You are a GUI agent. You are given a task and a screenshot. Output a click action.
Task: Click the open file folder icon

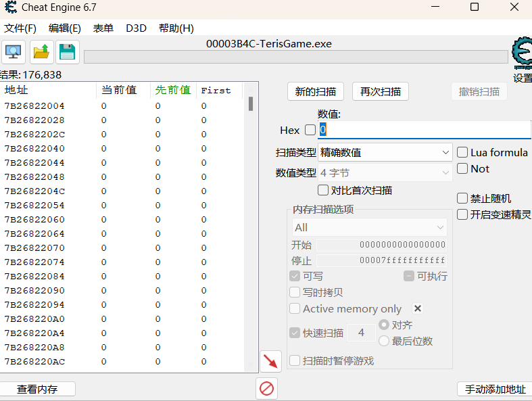[41, 52]
